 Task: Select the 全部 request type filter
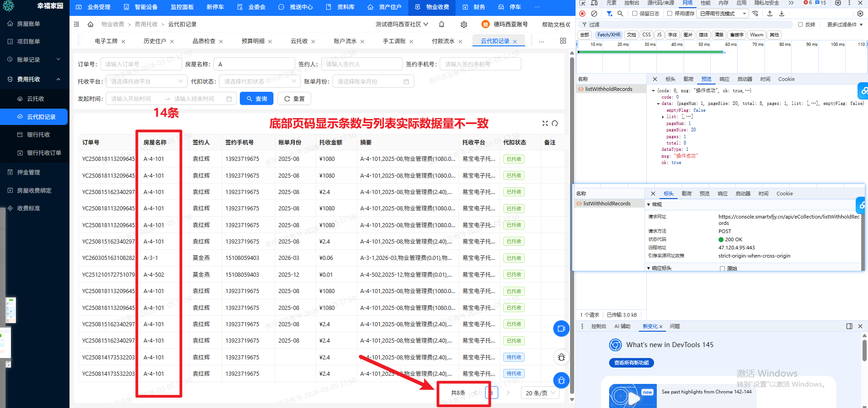coord(585,35)
